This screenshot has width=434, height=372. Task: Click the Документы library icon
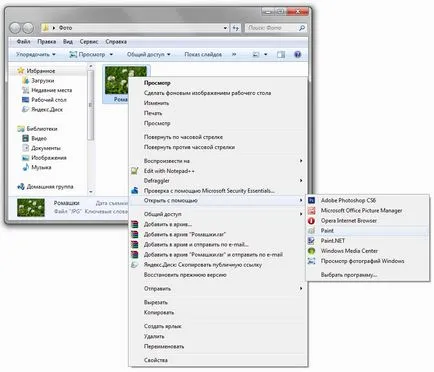25,148
